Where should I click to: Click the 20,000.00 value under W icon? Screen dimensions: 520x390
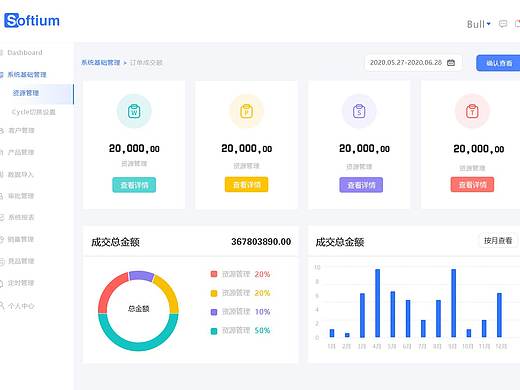(134, 148)
